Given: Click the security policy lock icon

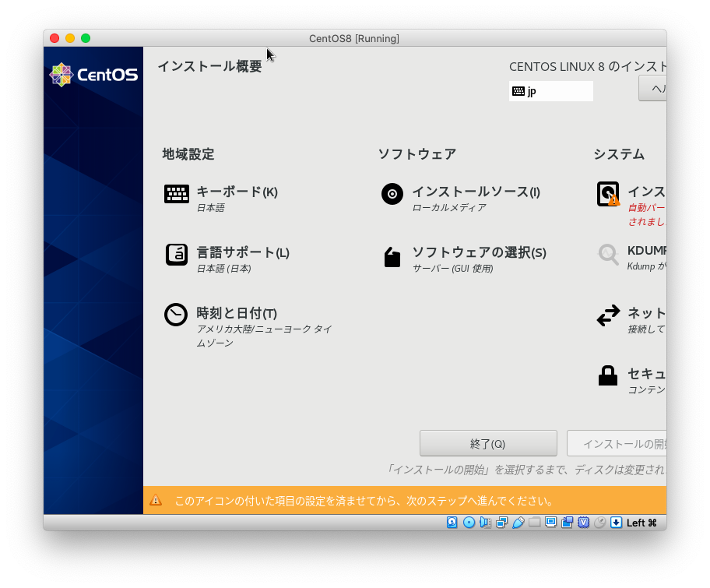Looking at the screenshot, I should [608, 375].
